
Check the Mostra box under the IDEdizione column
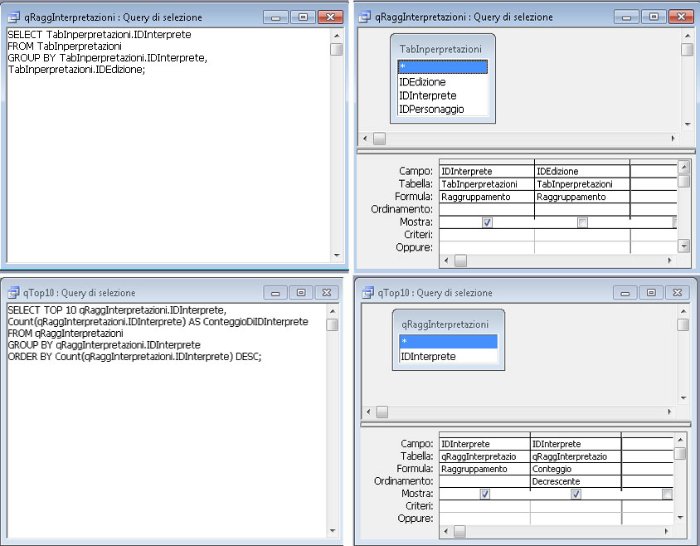pyautogui.click(x=582, y=222)
